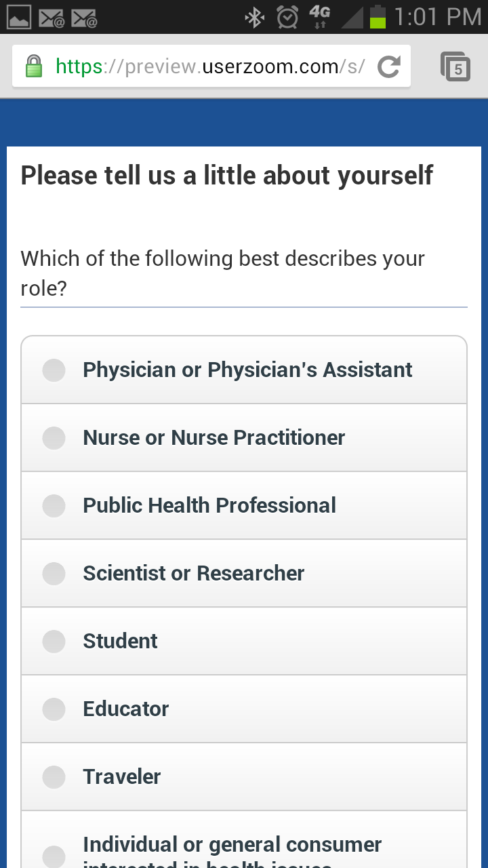Select Traveler as your role
The image size is (488, 868).
54,777
